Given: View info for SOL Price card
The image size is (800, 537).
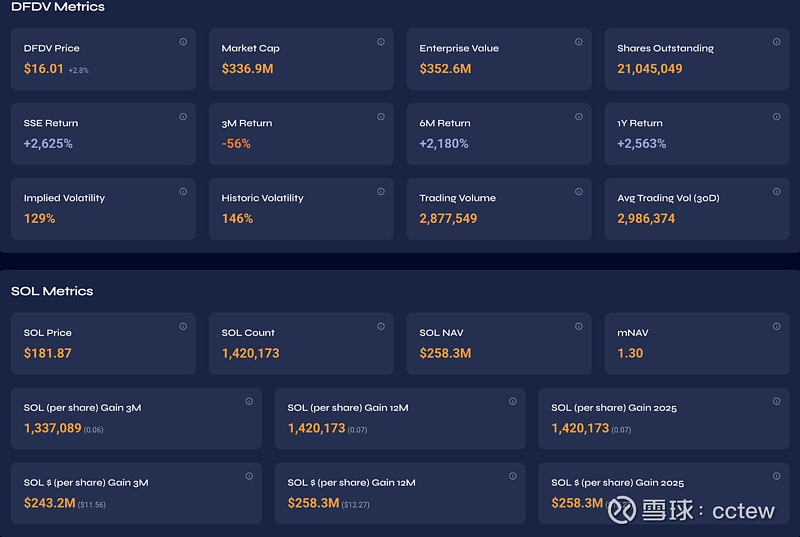Looking at the screenshot, I should click(x=183, y=326).
